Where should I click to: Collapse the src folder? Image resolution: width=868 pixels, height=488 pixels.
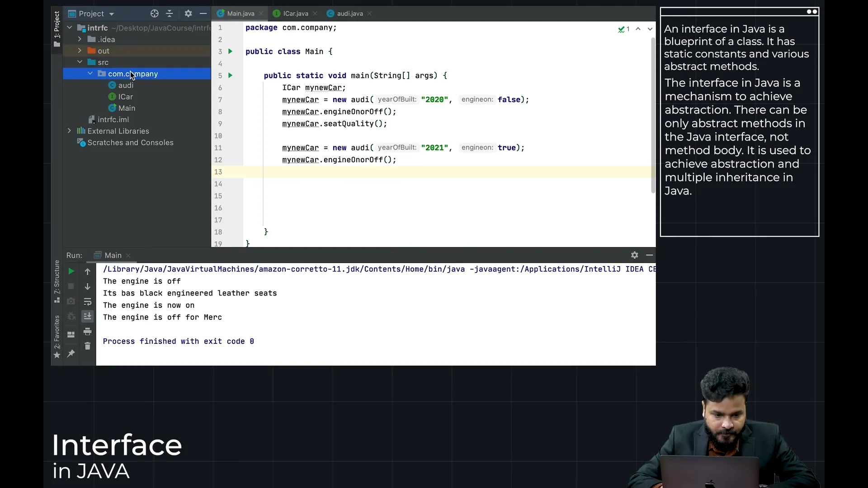pyautogui.click(x=80, y=62)
